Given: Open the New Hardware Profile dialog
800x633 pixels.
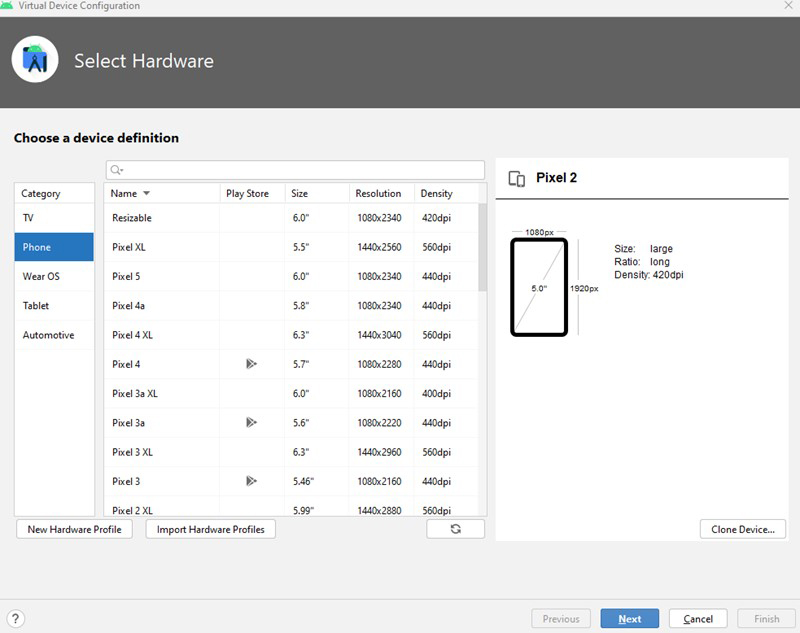Looking at the screenshot, I should pos(75,529).
